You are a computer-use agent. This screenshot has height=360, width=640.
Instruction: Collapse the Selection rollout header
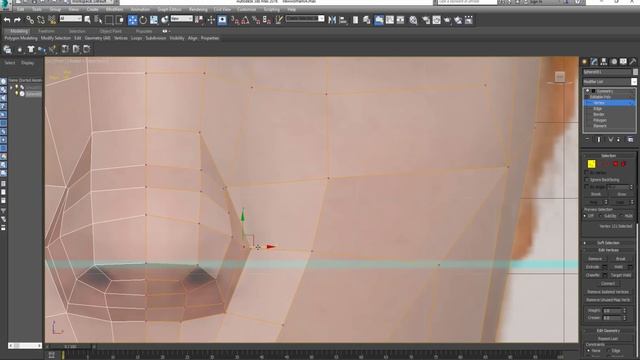(x=608, y=156)
